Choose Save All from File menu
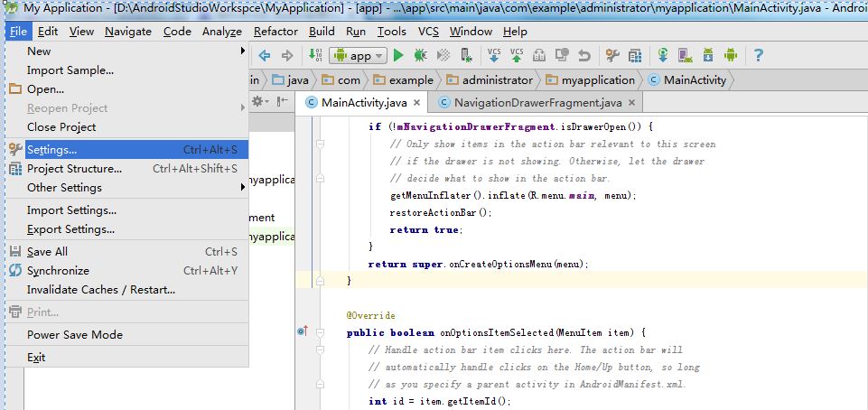Image resolution: width=868 pixels, height=410 pixels. (126, 252)
